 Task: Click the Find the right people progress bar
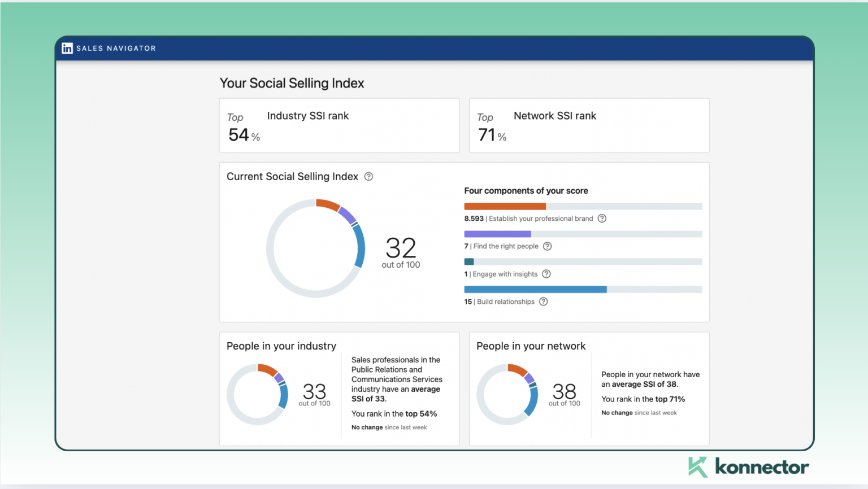pyautogui.click(x=582, y=234)
